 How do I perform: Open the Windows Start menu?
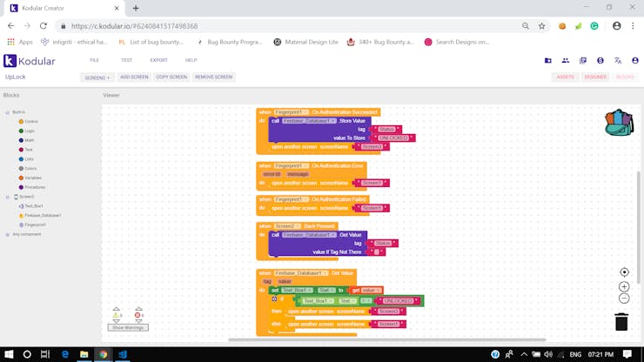click(9, 354)
